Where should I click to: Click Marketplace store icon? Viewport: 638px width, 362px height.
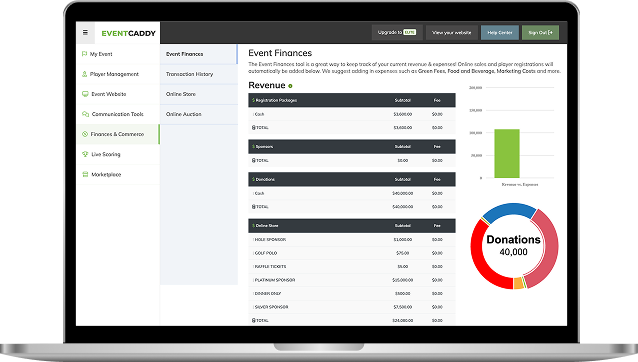click(85, 174)
